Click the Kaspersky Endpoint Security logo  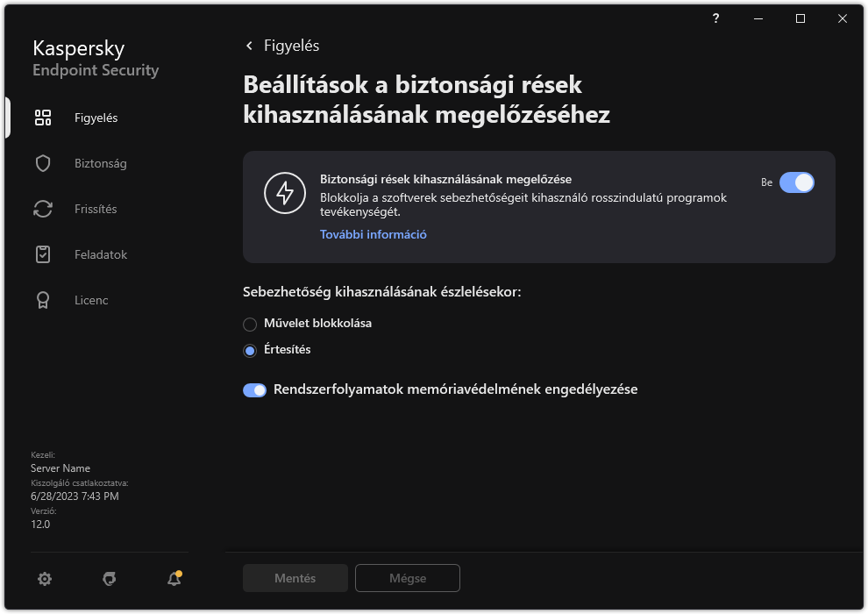(95, 57)
